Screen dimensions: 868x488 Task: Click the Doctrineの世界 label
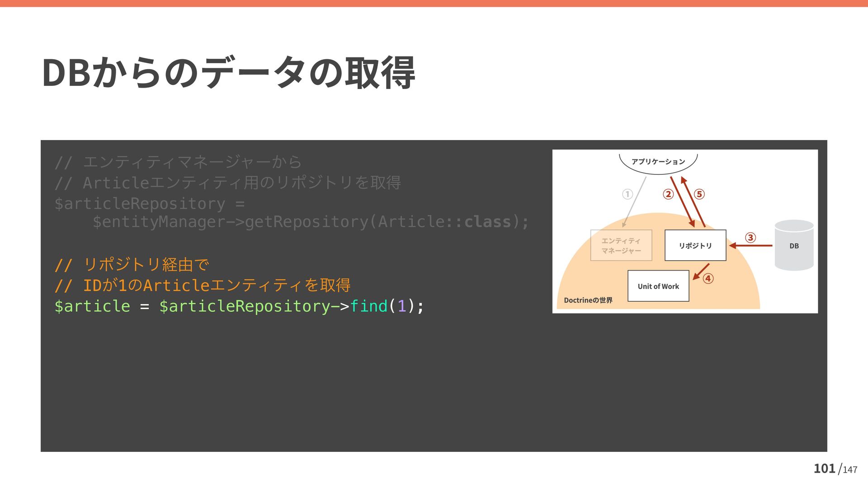588,300
